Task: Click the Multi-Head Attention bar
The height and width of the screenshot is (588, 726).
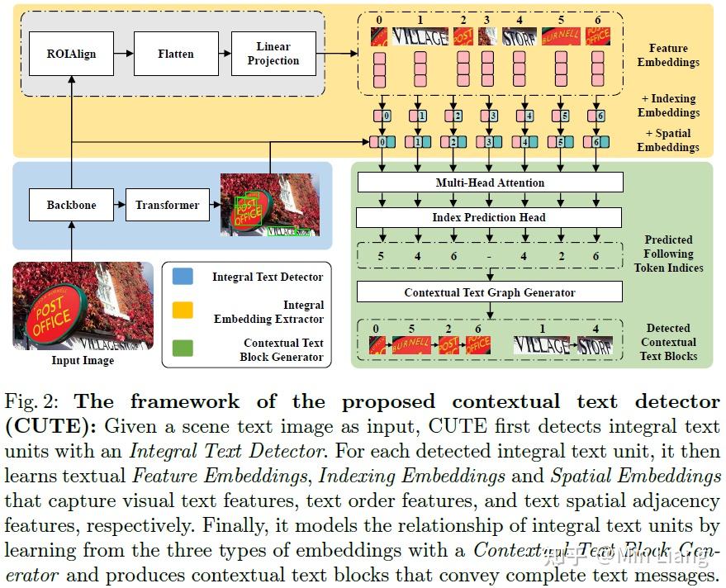Action: 491,183
